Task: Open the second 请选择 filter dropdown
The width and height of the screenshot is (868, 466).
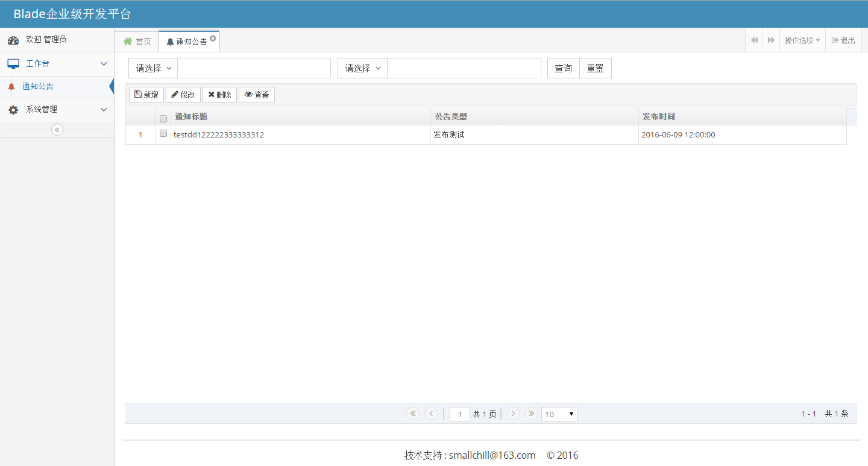Action: pos(362,68)
